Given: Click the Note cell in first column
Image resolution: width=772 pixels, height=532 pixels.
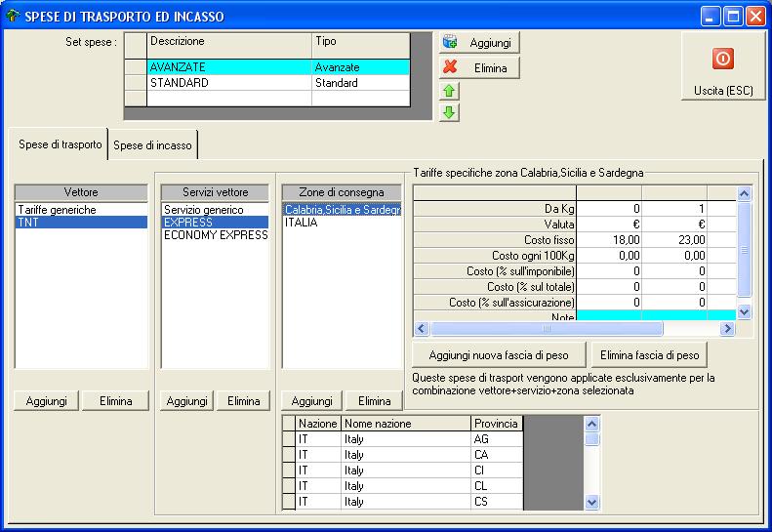Looking at the screenshot, I should (x=609, y=315).
